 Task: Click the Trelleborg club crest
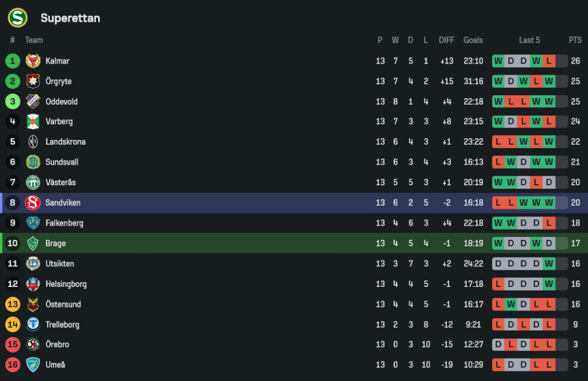33,325
